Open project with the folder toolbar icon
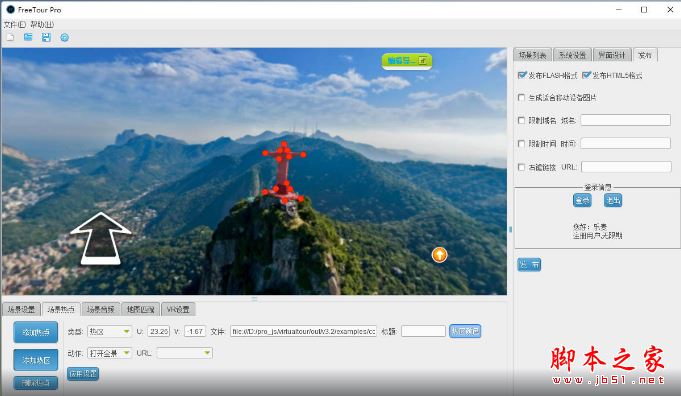This screenshot has width=681, height=396. [28, 37]
